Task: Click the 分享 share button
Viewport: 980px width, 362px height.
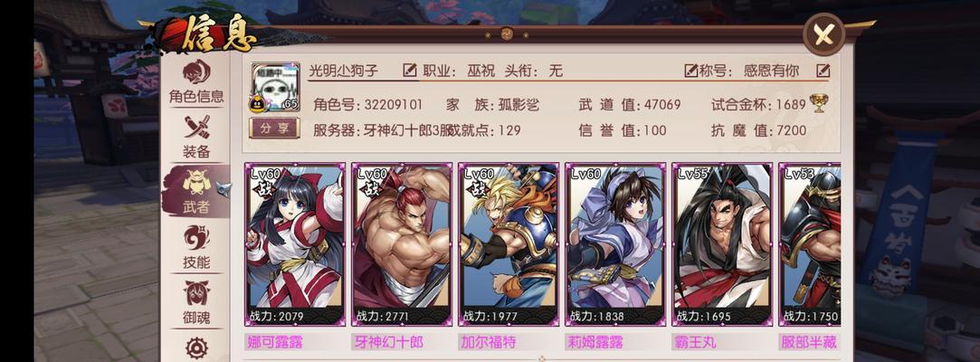Action: coord(274,129)
